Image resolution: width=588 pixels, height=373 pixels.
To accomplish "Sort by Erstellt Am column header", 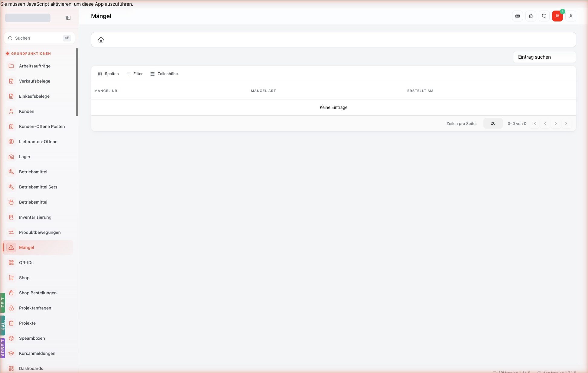I will coord(420,91).
